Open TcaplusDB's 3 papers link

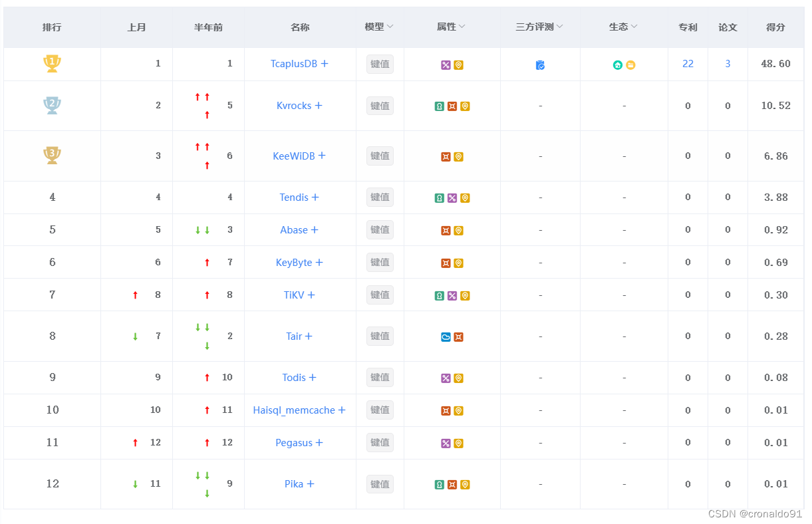click(728, 64)
